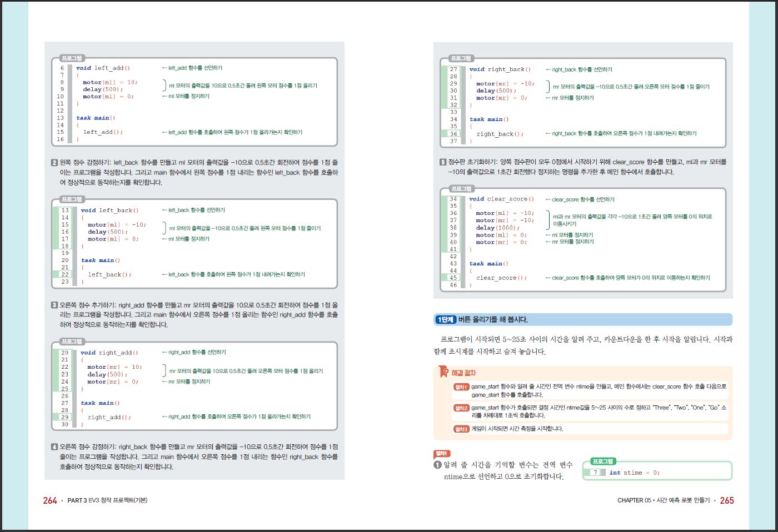Click the green '프로그램' label above 'int ntime'
The height and width of the screenshot is (532, 778).
pyautogui.click(x=602, y=461)
